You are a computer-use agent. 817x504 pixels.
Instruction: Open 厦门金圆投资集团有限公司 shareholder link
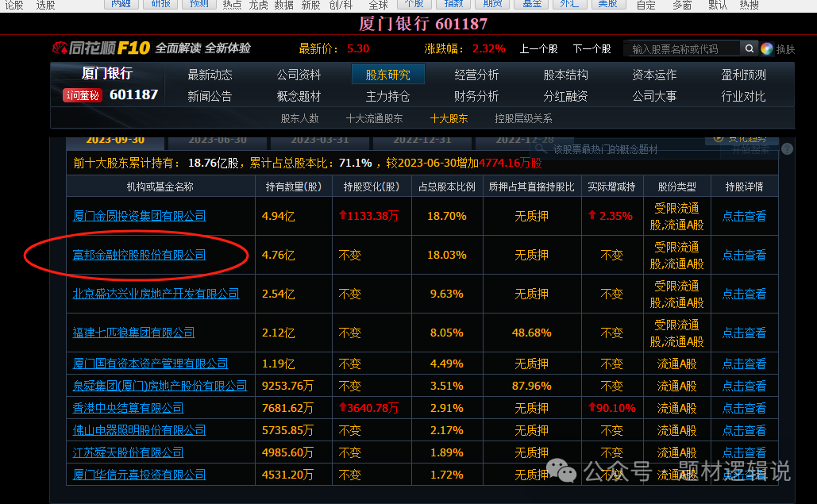click(139, 216)
